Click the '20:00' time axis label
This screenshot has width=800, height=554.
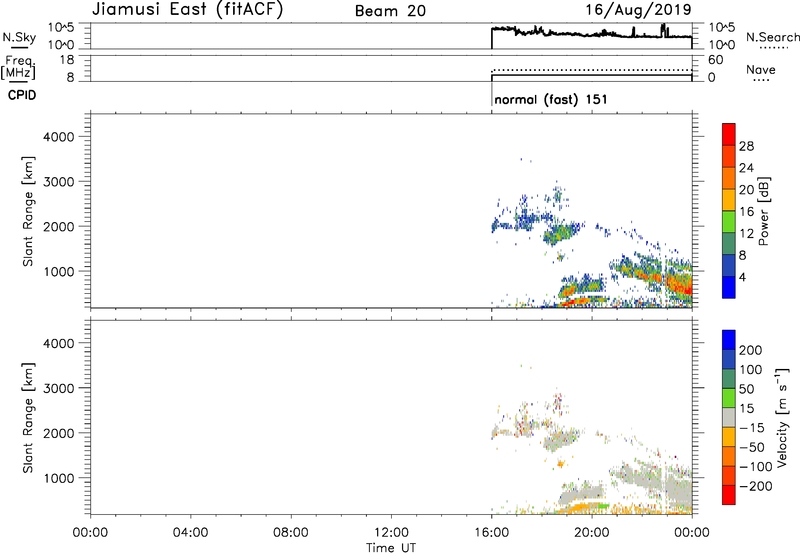[592, 533]
